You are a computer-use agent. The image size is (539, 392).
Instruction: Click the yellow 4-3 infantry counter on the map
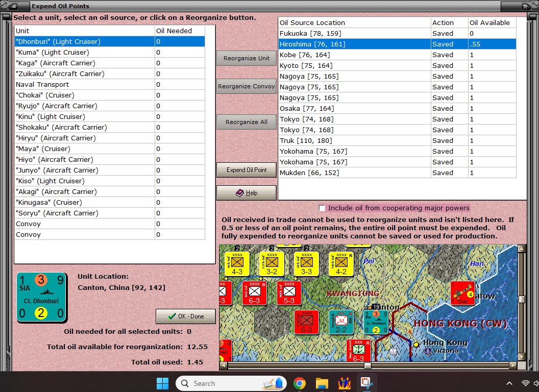(237, 264)
